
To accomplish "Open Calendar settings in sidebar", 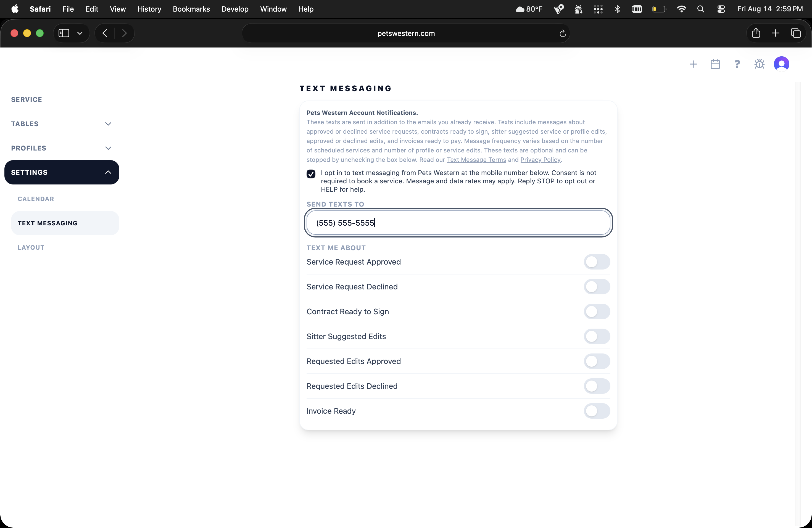I will 36,199.
